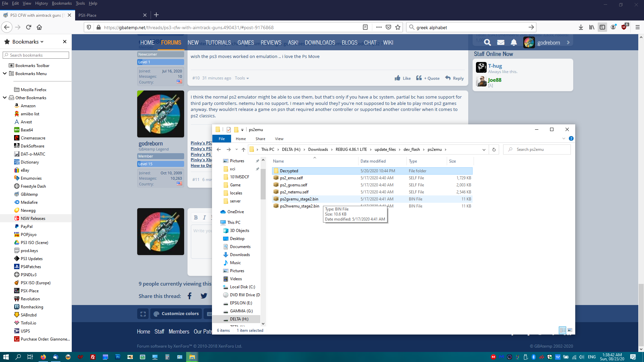Open Task View on taskbar
644x362 pixels.
coord(30,357)
